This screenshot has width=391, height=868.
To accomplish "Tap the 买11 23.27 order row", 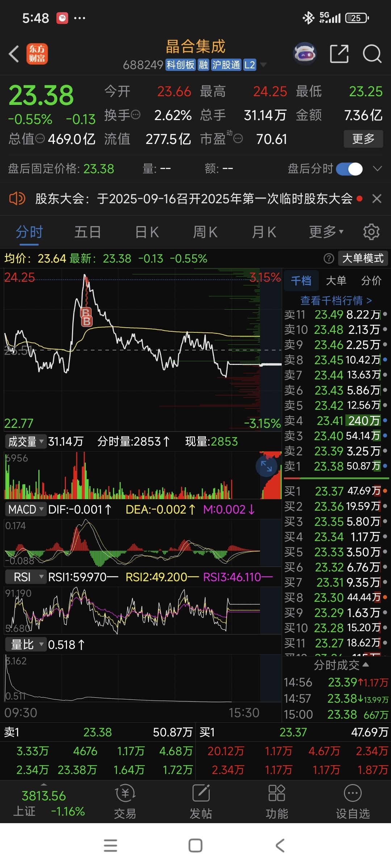I will (x=336, y=643).
